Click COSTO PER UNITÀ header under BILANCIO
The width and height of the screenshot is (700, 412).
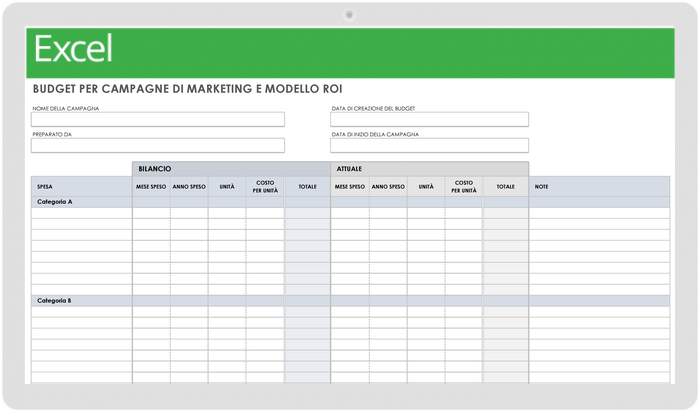pyautogui.click(x=265, y=187)
